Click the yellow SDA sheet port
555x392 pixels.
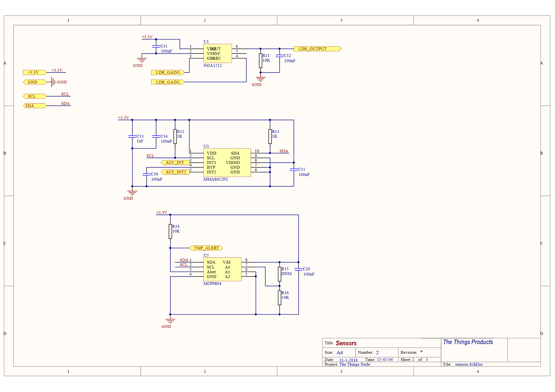click(35, 106)
